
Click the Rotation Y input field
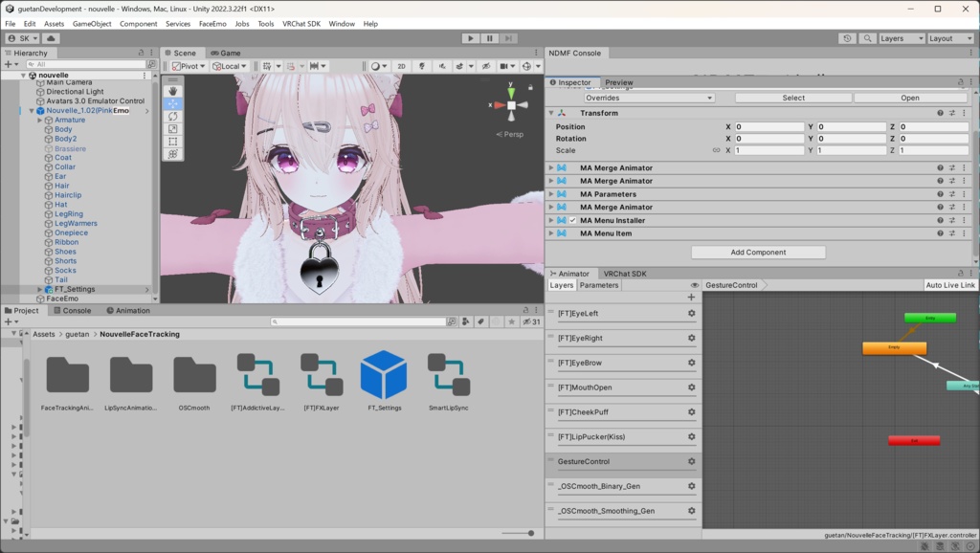852,138
